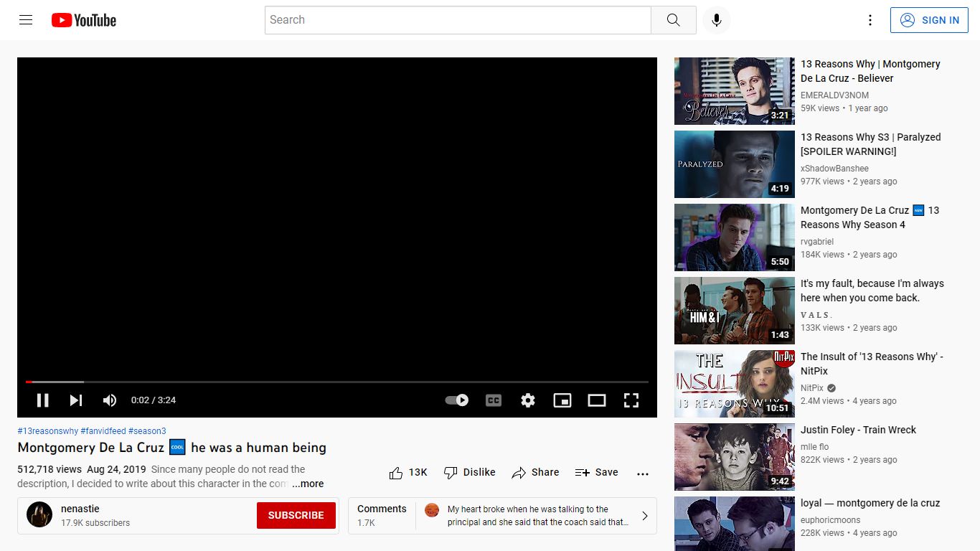This screenshot has height=551, width=980.
Task: Expand the Comments section chevron
Action: pyautogui.click(x=644, y=516)
